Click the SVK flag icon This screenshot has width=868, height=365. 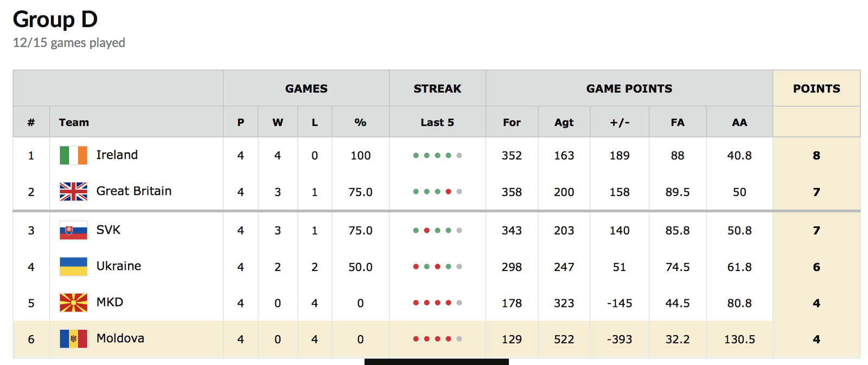[x=73, y=230]
